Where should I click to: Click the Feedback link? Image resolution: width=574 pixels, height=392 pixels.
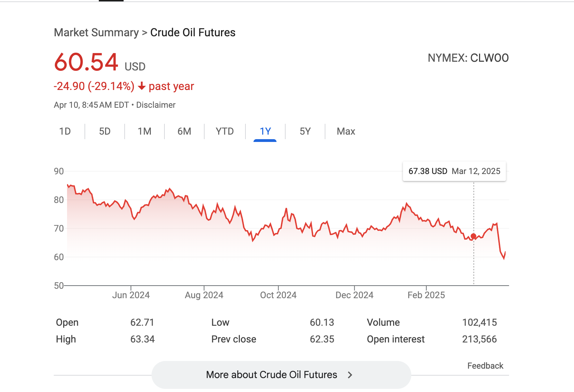pos(485,365)
